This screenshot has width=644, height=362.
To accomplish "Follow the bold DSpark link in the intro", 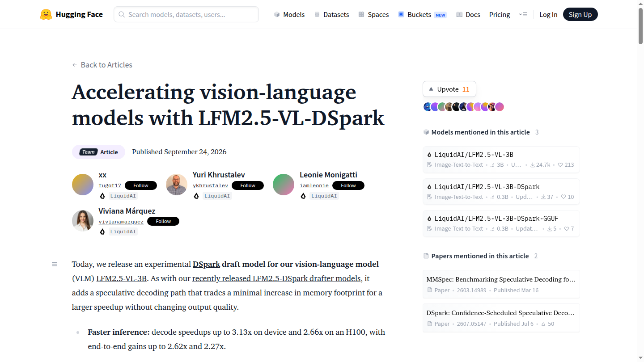I will pos(206,264).
